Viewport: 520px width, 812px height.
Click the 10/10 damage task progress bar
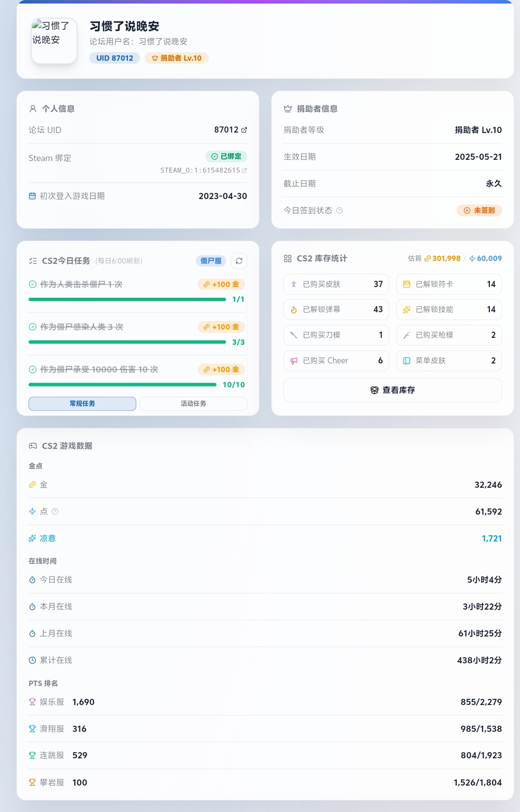(123, 385)
